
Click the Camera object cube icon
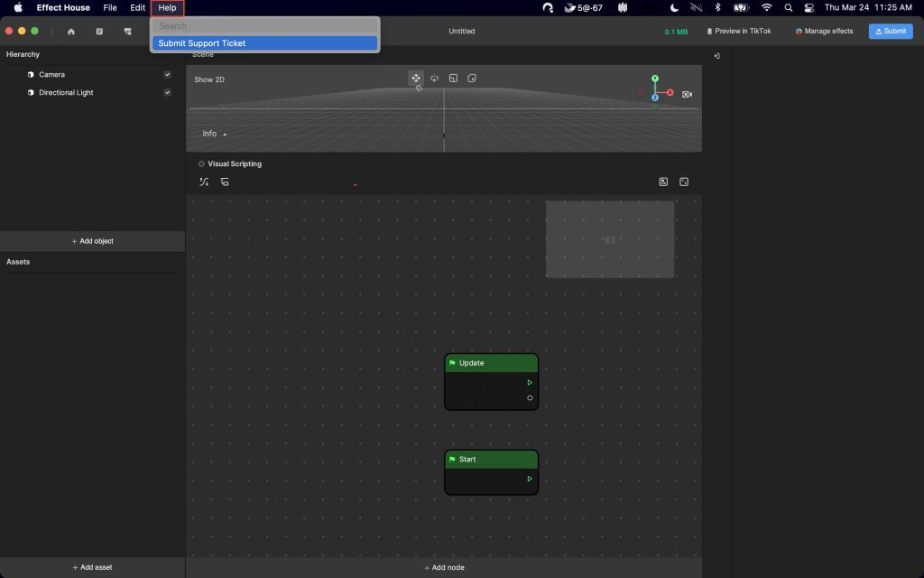(x=31, y=75)
